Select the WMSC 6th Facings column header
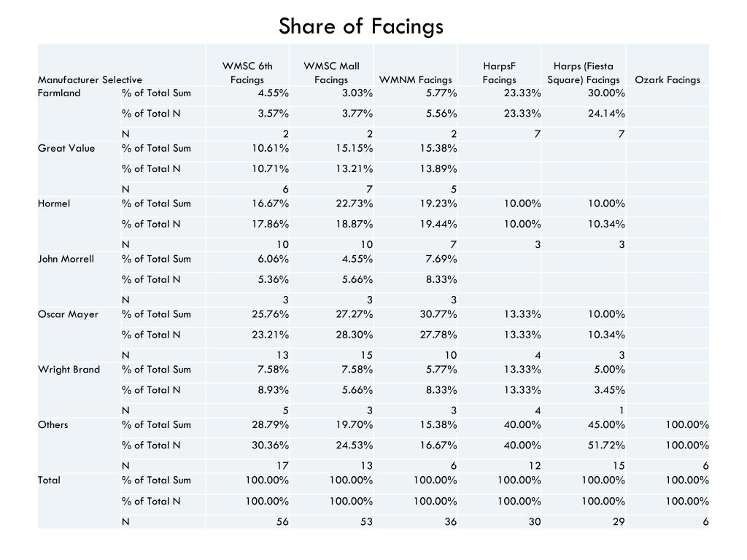Viewport: 747px width, 560px height. coord(247,73)
